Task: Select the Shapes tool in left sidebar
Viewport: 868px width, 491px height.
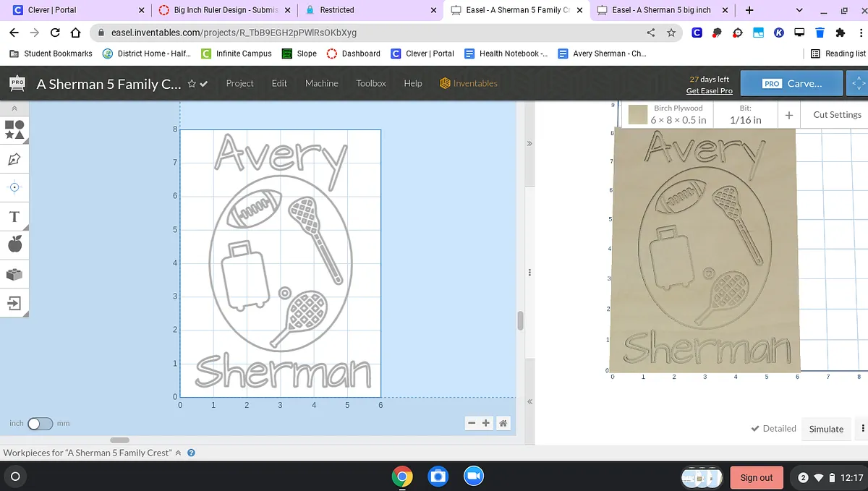Action: 14,129
